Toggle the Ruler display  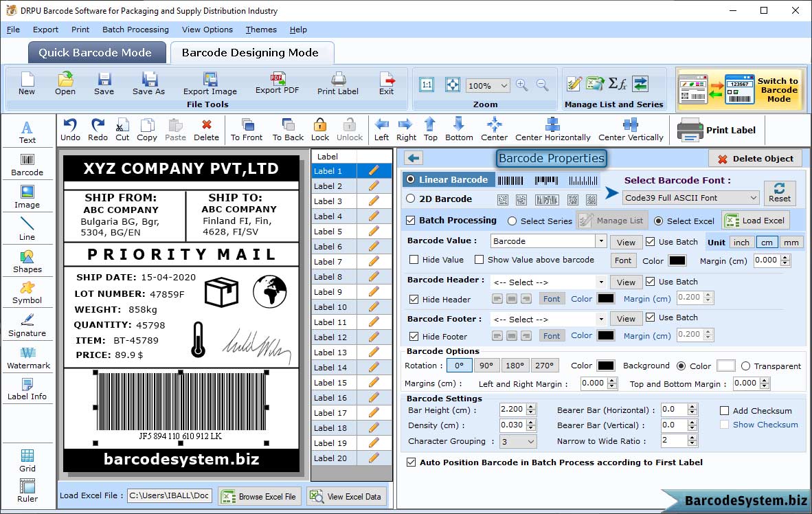[x=27, y=491]
